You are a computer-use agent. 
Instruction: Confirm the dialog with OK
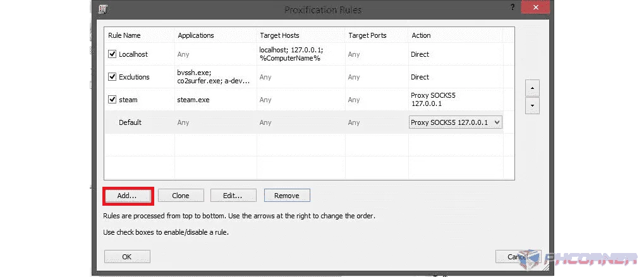point(127,257)
